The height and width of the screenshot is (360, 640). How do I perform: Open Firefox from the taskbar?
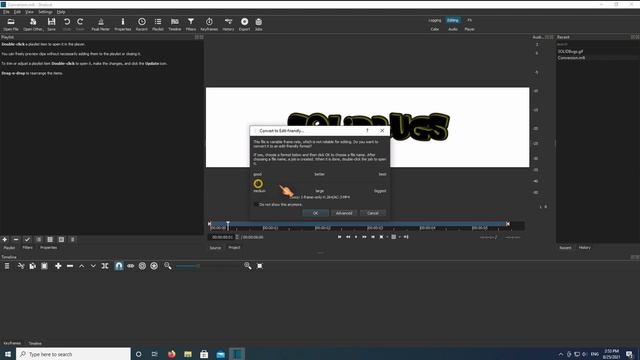click(171, 354)
